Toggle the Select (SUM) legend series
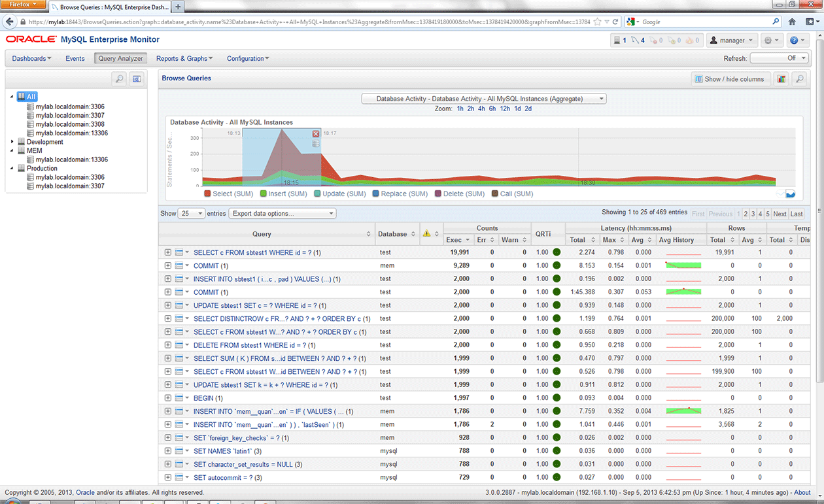Viewport: 824px width, 504px height. (x=228, y=193)
